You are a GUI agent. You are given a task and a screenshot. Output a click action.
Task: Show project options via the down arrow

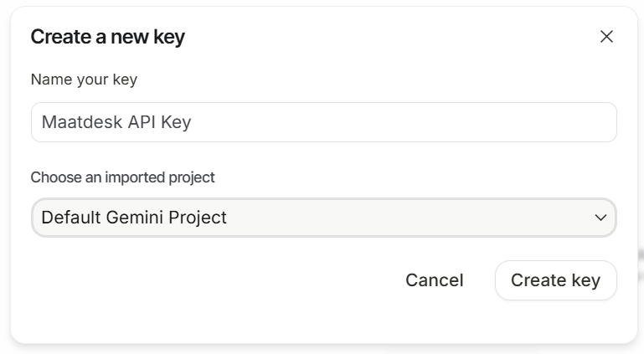coord(600,218)
